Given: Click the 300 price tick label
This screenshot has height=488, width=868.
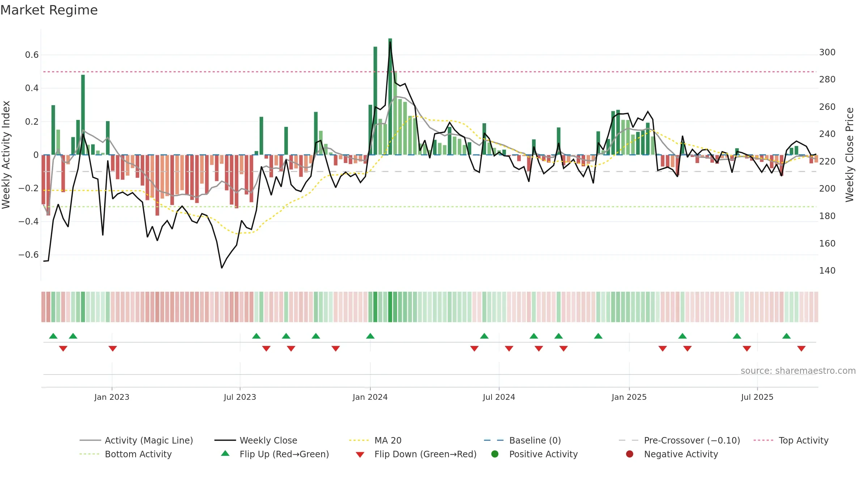Looking at the screenshot, I should point(827,52).
